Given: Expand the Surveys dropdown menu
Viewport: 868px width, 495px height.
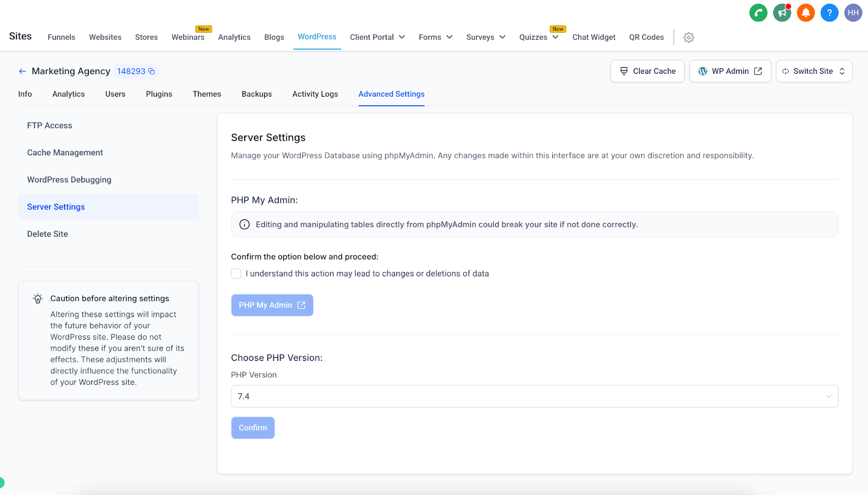Looking at the screenshot, I should tap(486, 37).
